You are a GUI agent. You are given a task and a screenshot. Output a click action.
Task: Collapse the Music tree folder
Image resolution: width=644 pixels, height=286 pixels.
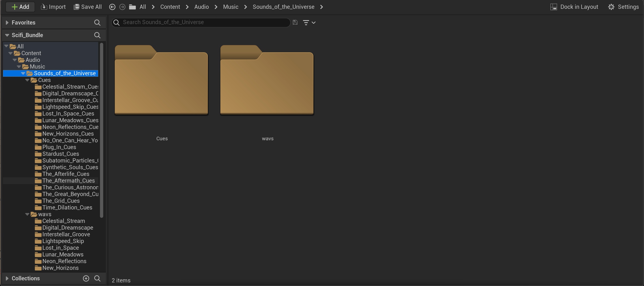point(19,67)
